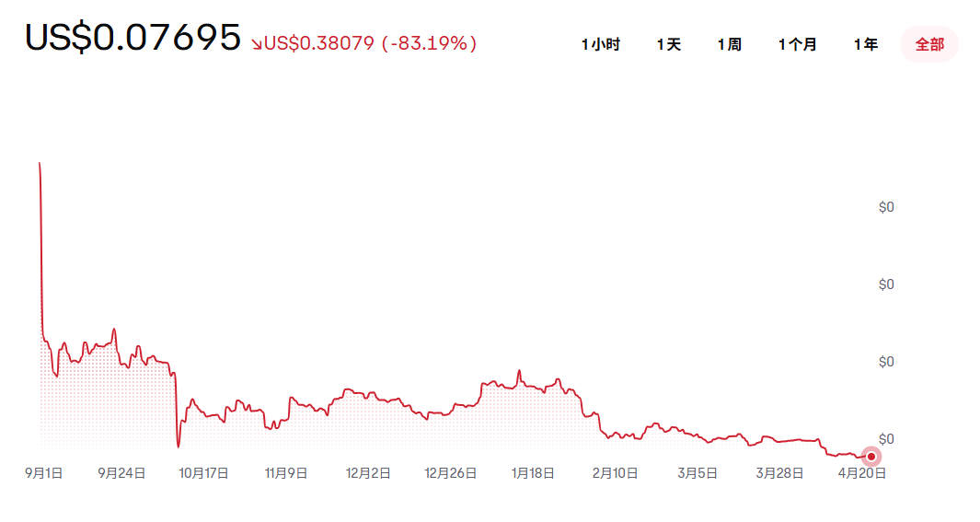Click the red downward trend arrow icon

(257, 43)
